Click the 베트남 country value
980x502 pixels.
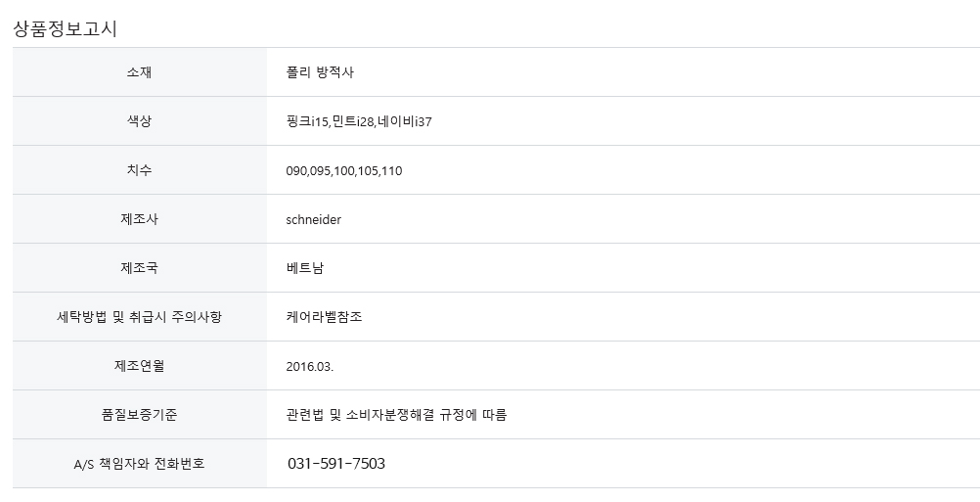(305, 268)
